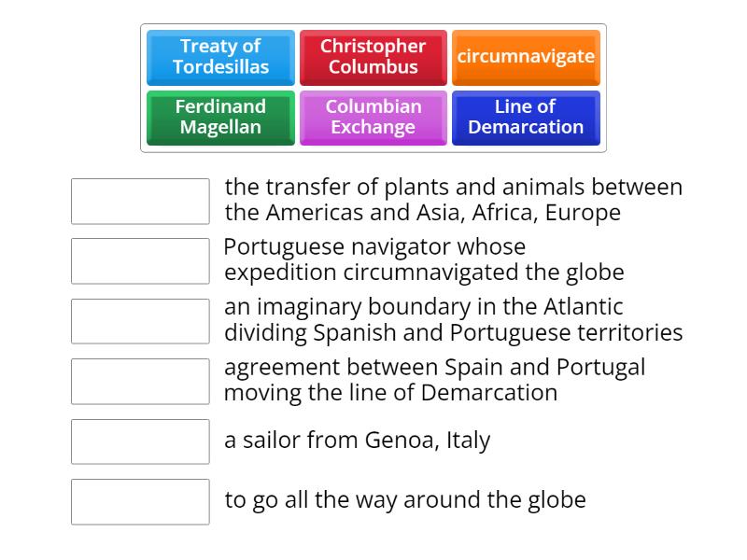The image size is (747, 560).
Task: Select the Ferdinand Magellan tile
Action: [x=220, y=119]
